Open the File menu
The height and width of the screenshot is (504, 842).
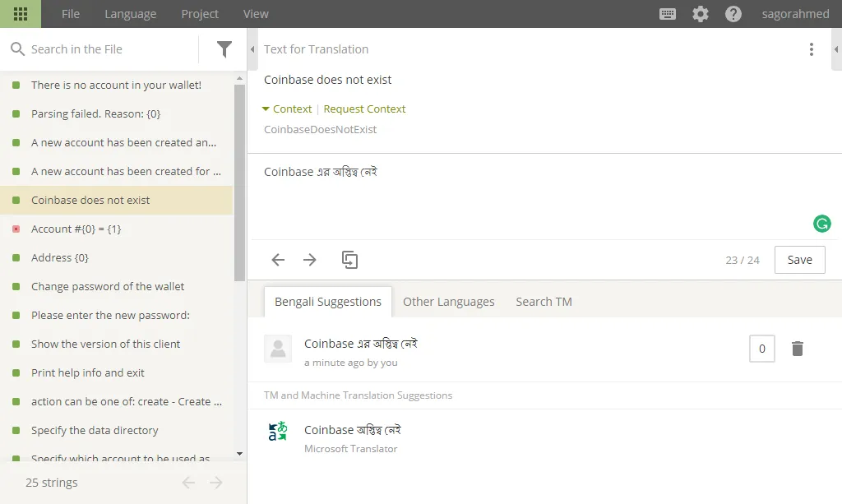tap(71, 14)
